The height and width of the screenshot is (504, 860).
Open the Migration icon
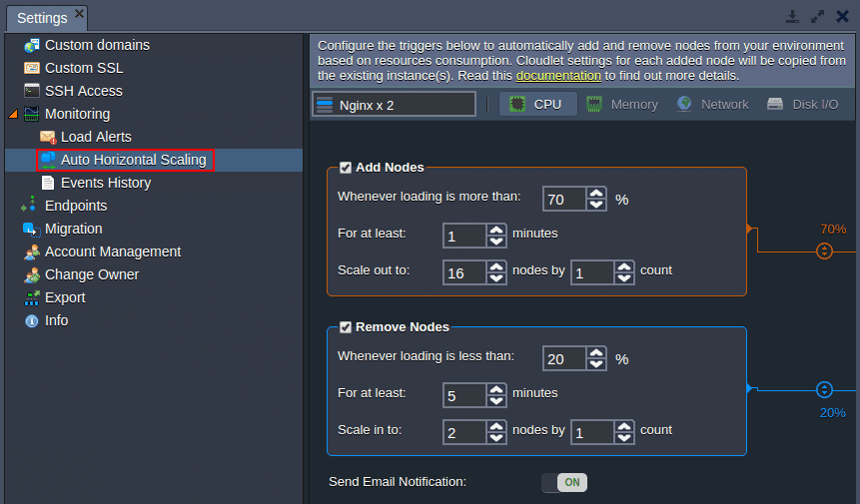click(31, 229)
